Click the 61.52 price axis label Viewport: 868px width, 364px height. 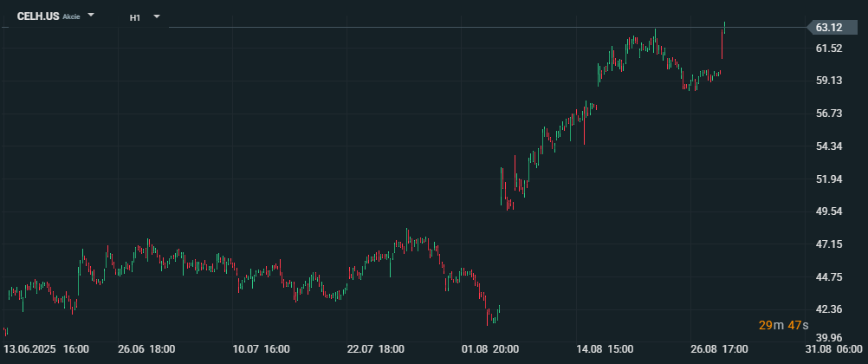point(829,49)
